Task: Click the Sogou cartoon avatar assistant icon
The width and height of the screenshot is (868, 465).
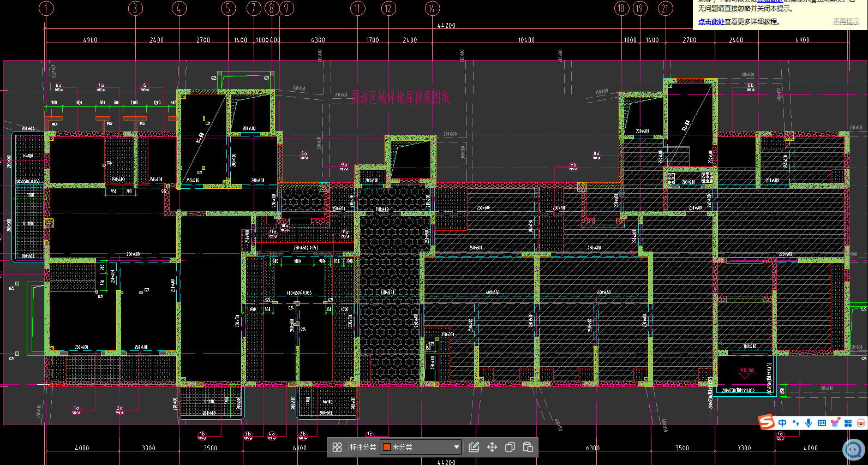Action: (x=861, y=423)
